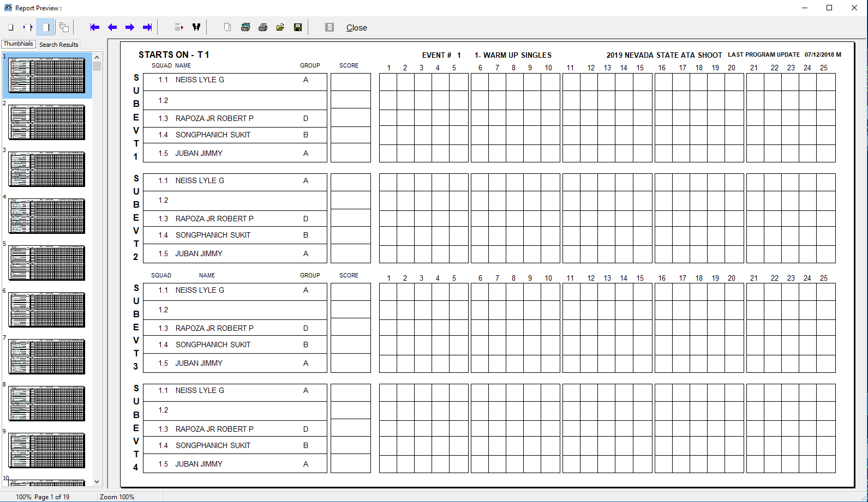Click 'NEISS LYLE G' in SUB EVT 1
This screenshot has width=868, height=502.
(200, 80)
